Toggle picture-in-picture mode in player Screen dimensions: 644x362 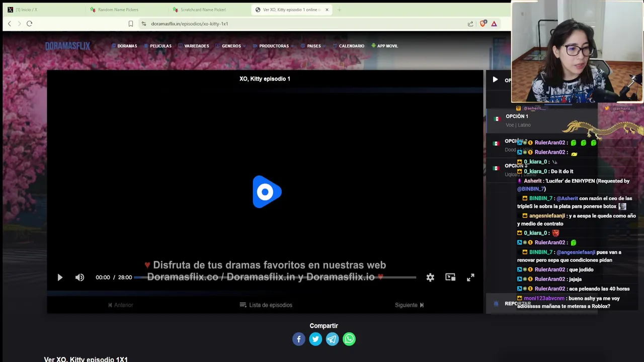(x=450, y=278)
